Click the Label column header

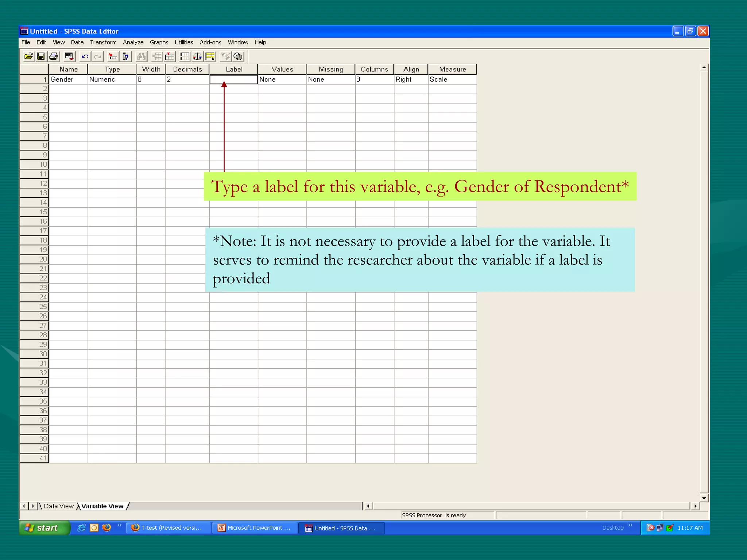(233, 69)
